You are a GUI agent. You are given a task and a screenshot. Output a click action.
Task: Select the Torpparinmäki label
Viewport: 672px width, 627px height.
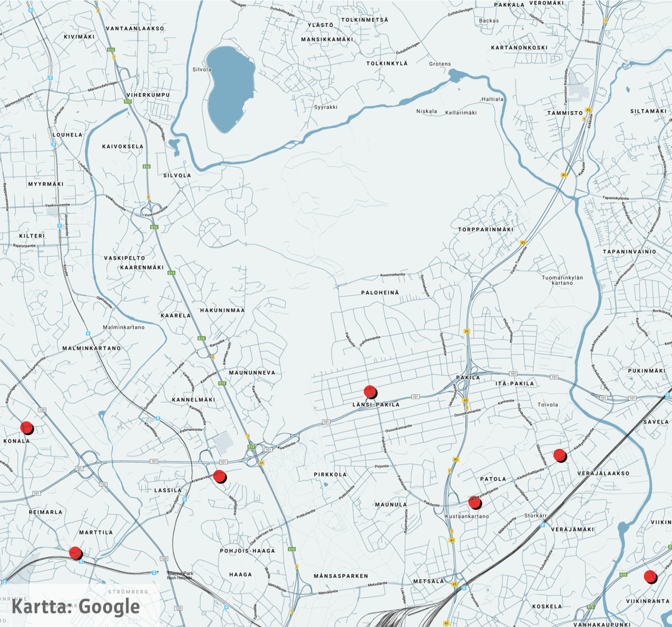[485, 229]
